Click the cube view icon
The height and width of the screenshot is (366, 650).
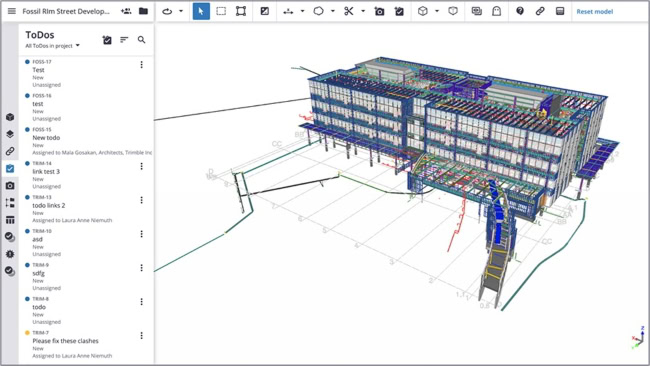423,11
